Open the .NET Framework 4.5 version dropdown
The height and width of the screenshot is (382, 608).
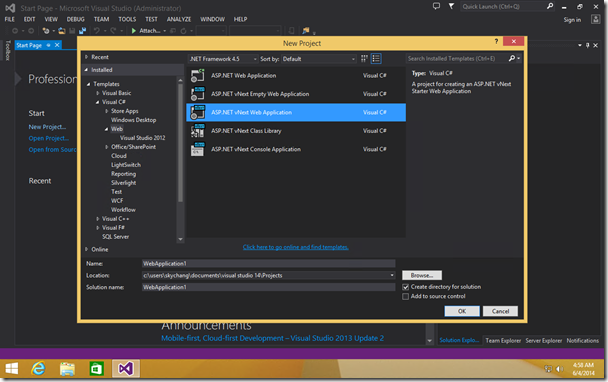[x=223, y=59]
